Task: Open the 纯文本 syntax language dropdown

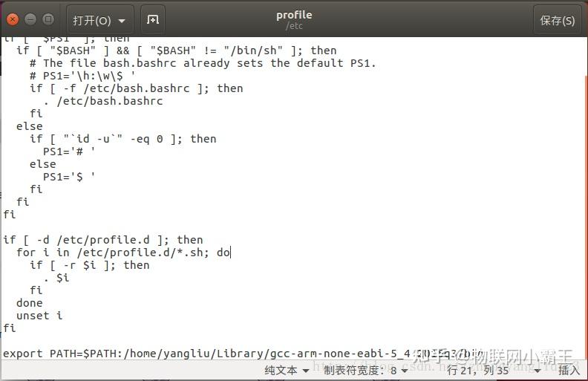Action: point(287,371)
